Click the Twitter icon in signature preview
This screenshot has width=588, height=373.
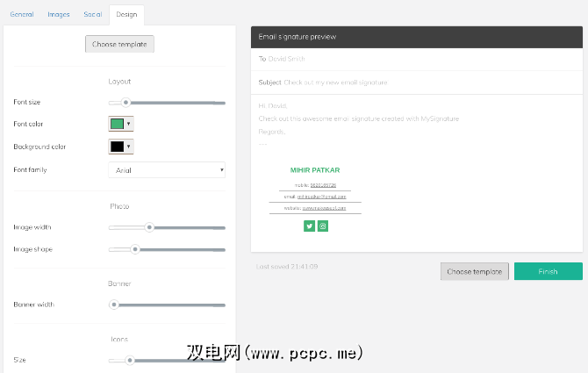309,226
